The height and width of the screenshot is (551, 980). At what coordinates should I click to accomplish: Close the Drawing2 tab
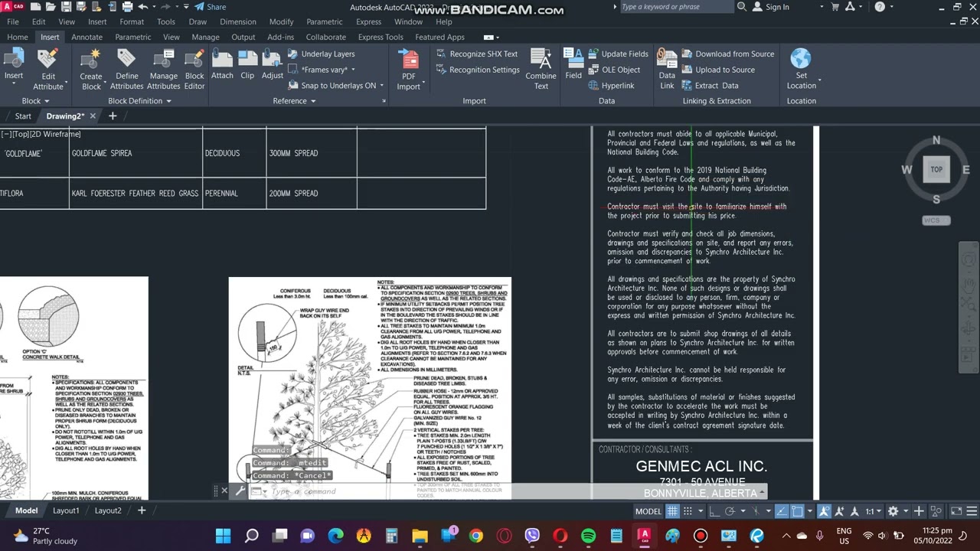pyautogui.click(x=93, y=116)
